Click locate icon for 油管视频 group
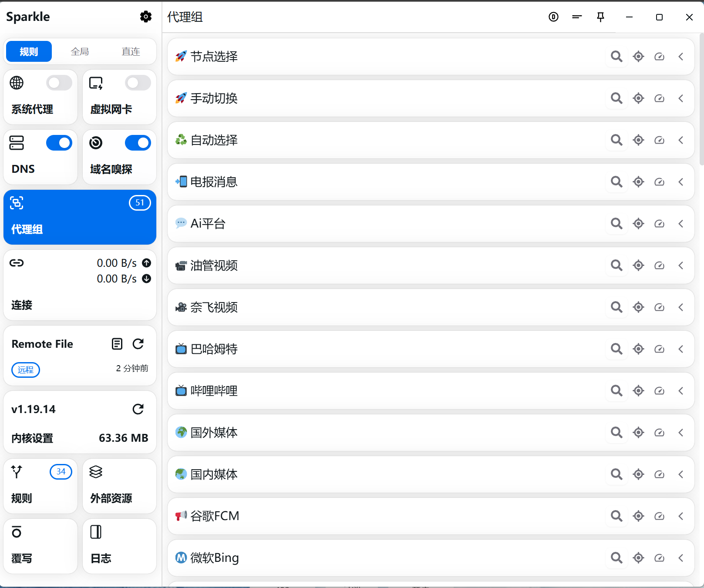 638,265
